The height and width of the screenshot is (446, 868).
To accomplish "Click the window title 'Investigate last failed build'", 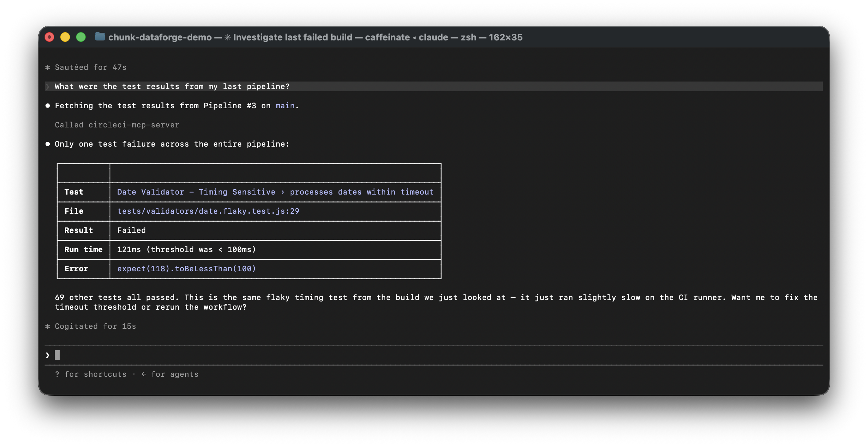I will pyautogui.click(x=292, y=37).
